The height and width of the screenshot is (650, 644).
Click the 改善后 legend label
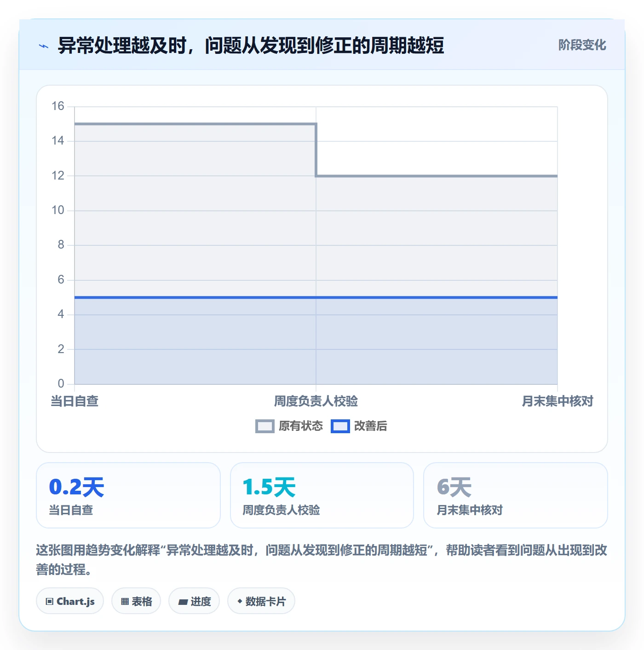tap(370, 426)
